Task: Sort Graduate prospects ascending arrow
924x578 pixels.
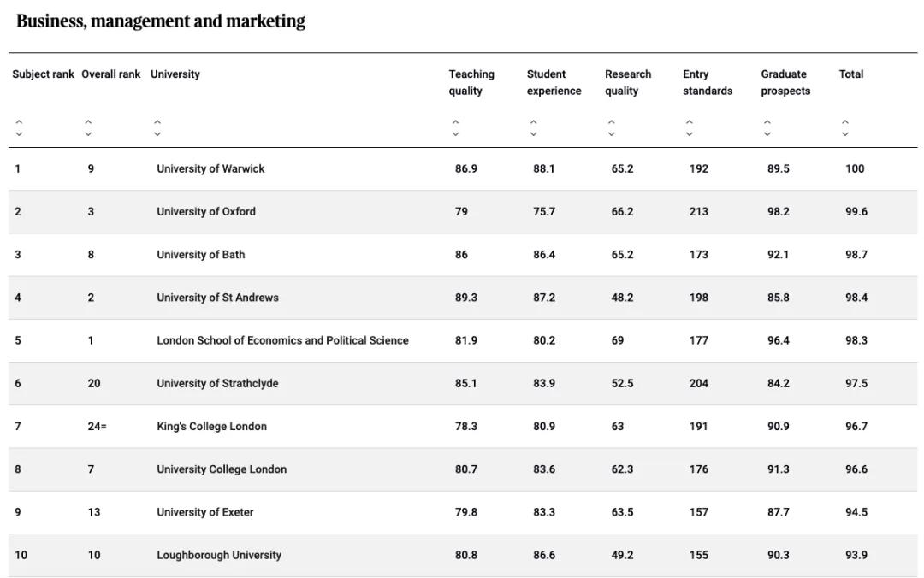Action: [767, 123]
